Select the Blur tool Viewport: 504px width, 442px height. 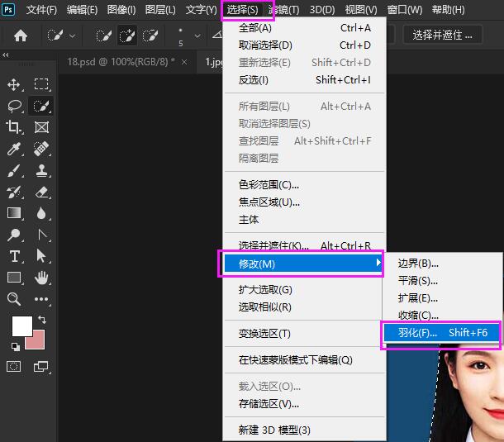(x=41, y=213)
